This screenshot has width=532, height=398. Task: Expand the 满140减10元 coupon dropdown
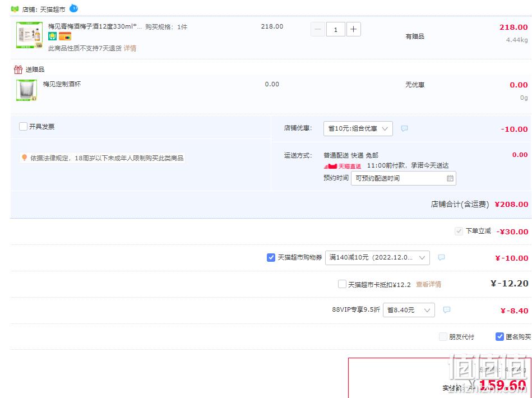click(x=377, y=257)
